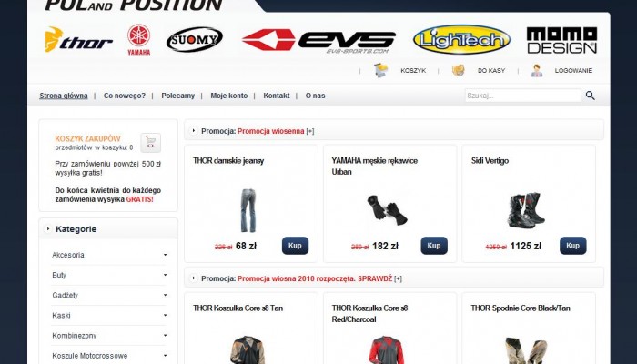The width and height of the screenshot is (637, 364).
Task: Click the Do kasy checkout icon
Action: [459, 70]
